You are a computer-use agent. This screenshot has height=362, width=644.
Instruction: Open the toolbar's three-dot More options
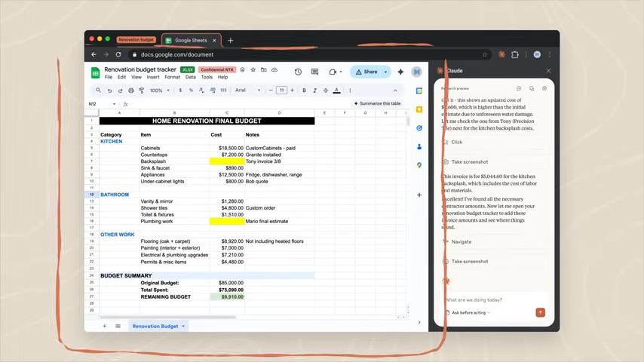[350, 90]
